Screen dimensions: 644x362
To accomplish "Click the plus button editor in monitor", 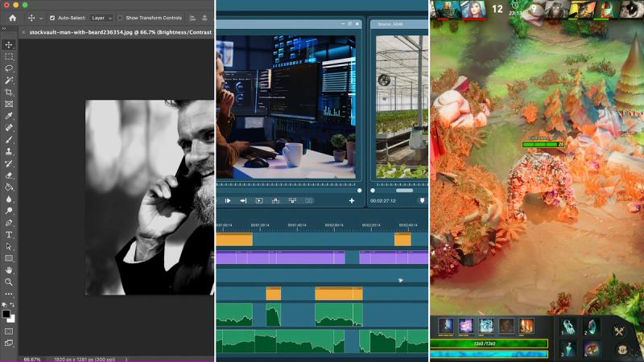I will pos(352,200).
